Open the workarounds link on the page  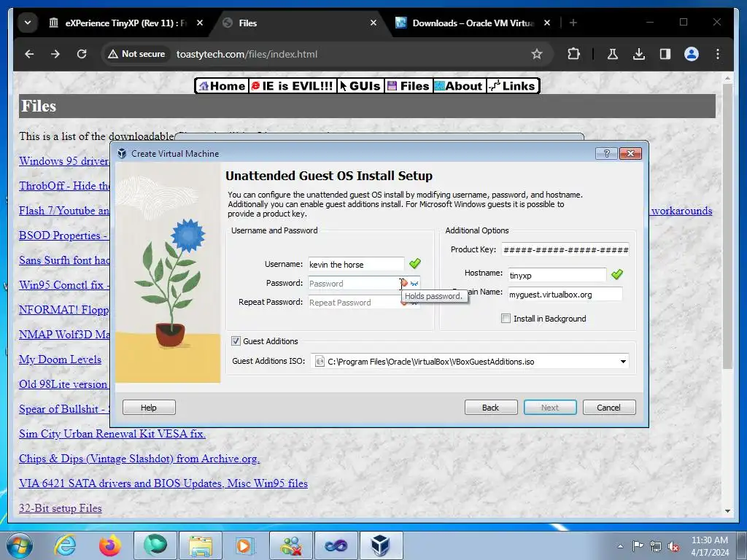pyautogui.click(x=682, y=211)
